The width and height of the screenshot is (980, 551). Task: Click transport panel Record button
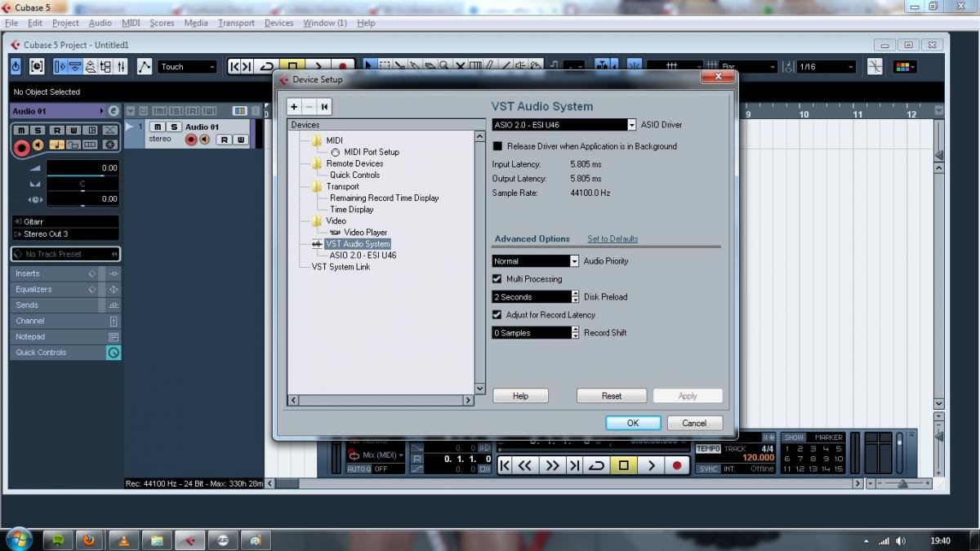[676, 465]
